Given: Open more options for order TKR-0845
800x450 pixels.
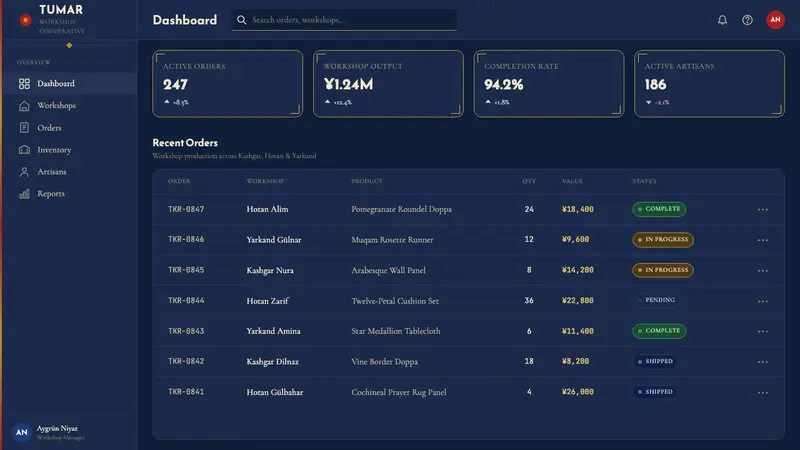Looking at the screenshot, I should click(x=762, y=270).
